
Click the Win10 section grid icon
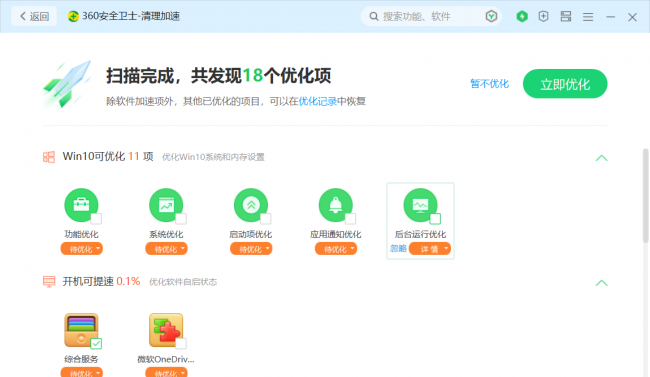tap(49, 157)
